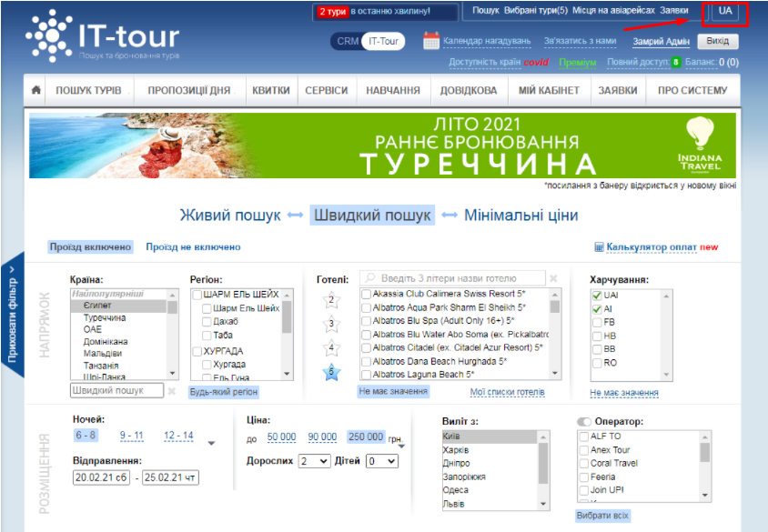The width and height of the screenshot is (768, 532).
Task: Switch to Живий пошук mode
Action: pyautogui.click(x=230, y=216)
